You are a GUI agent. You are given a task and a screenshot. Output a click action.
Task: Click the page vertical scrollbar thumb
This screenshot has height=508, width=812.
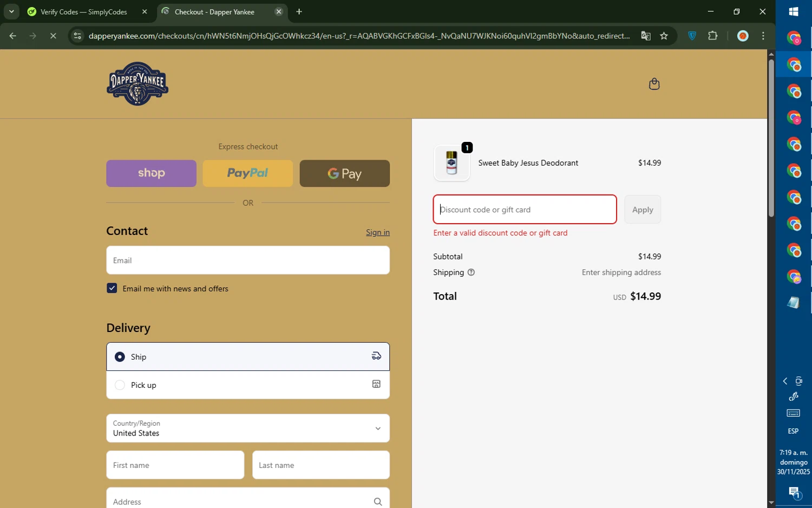point(771,138)
